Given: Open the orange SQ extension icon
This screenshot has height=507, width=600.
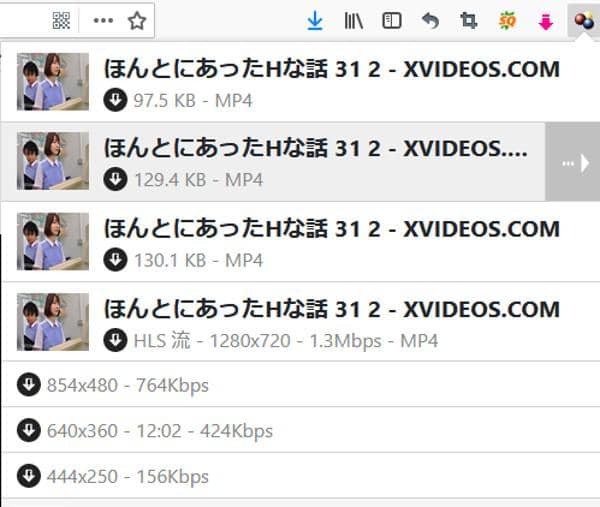Looking at the screenshot, I should [x=507, y=21].
